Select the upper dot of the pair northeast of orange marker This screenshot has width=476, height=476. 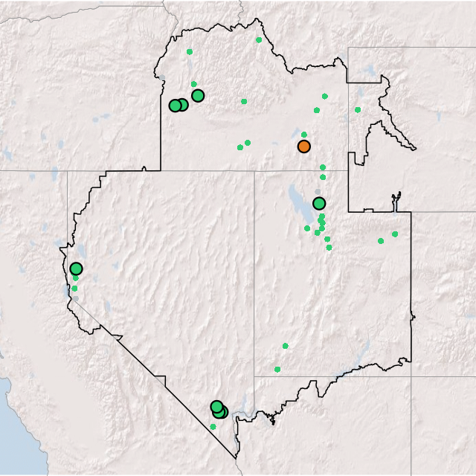point(324,96)
